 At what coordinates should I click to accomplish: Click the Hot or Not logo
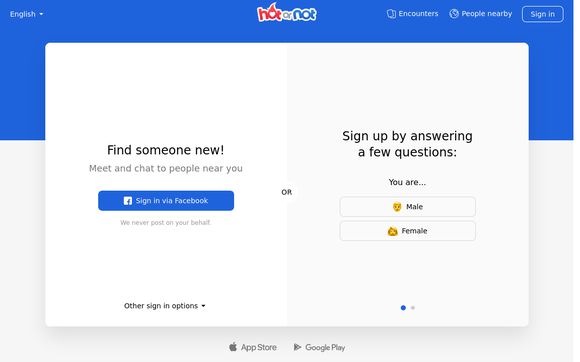point(287,13)
